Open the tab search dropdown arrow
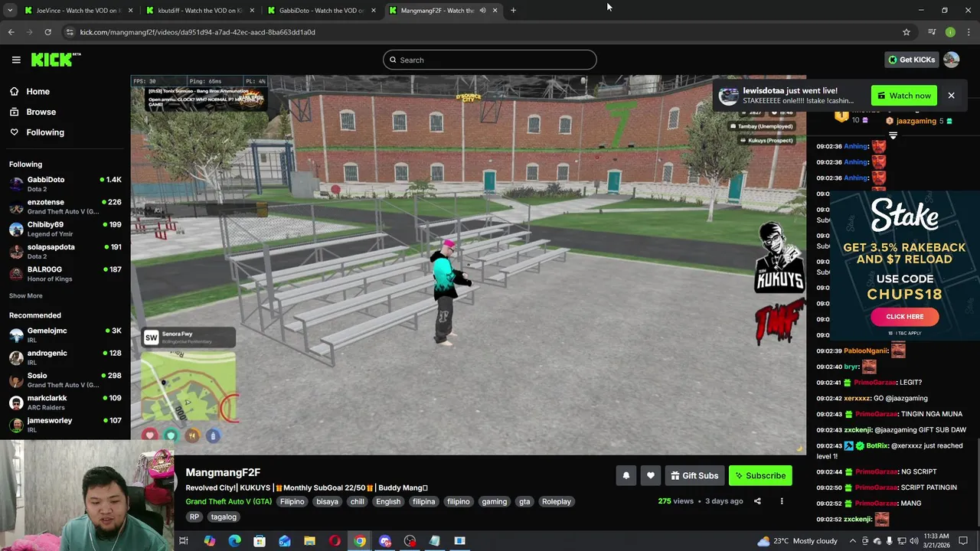Viewport: 980px width, 551px height. (x=10, y=11)
